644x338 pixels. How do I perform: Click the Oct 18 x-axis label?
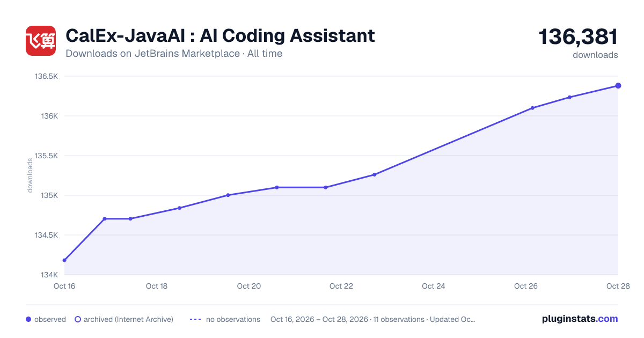157,286
